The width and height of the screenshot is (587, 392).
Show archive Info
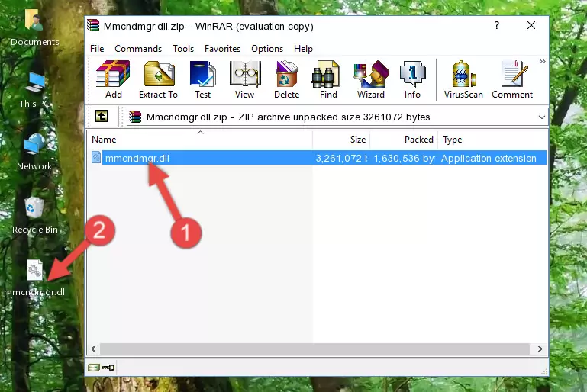tap(412, 79)
